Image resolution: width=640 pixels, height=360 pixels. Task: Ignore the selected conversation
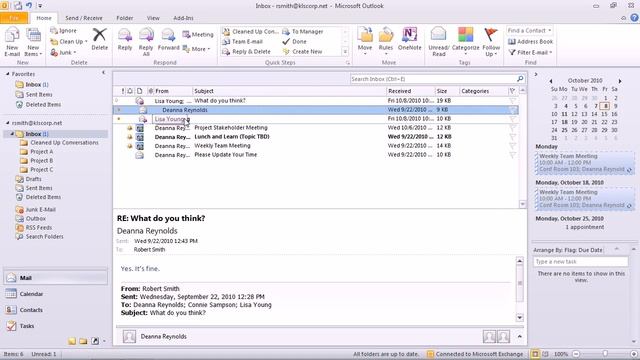point(63,31)
